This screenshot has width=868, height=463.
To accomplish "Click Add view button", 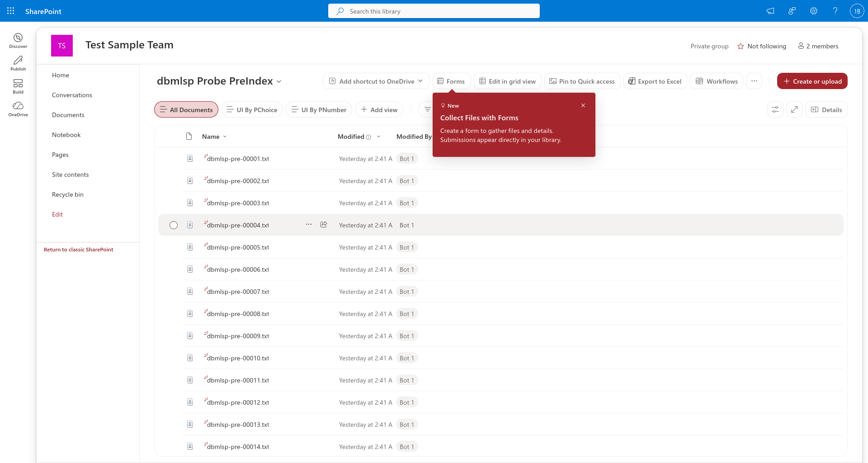I will [379, 109].
